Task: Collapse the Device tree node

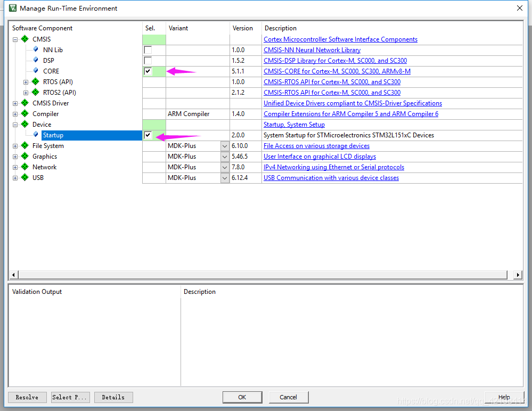Action: coord(15,125)
